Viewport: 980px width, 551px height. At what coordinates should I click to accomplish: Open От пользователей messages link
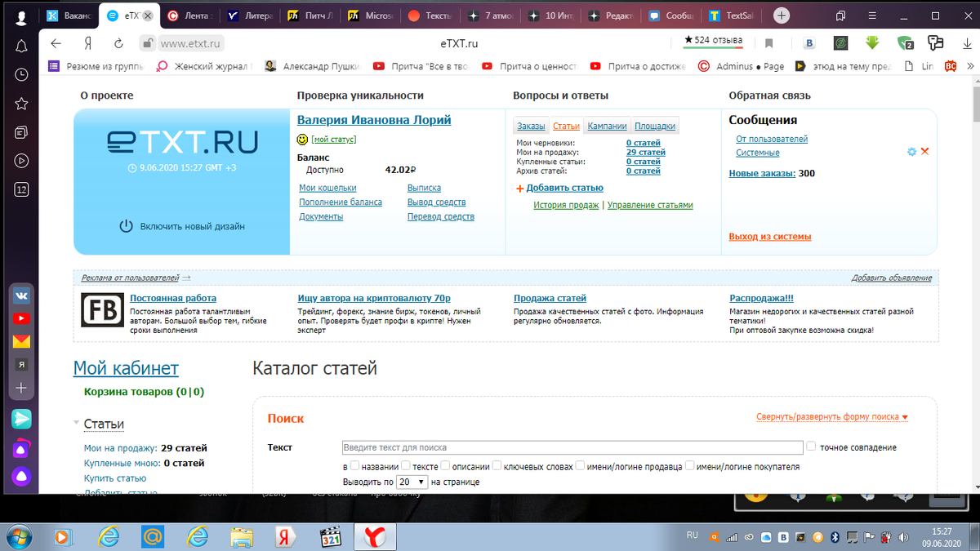pos(772,139)
